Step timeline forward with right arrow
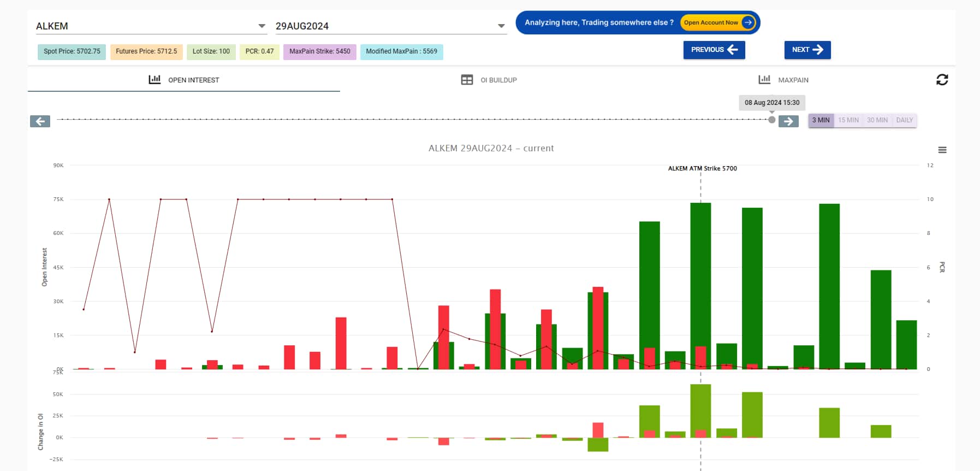The image size is (980, 471). [x=788, y=121]
